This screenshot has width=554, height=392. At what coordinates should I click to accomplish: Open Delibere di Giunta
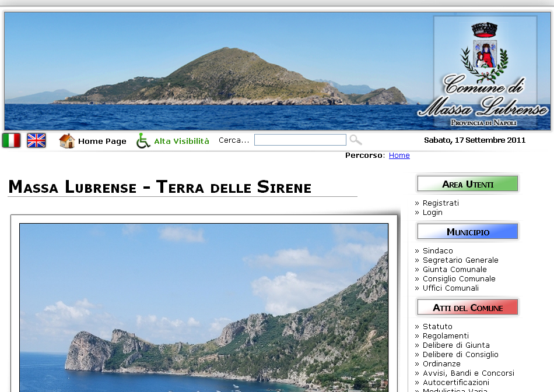(x=456, y=345)
